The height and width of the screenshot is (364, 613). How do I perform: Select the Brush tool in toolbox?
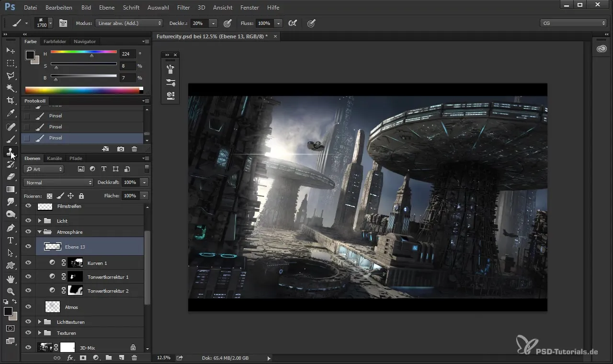pos(11,139)
